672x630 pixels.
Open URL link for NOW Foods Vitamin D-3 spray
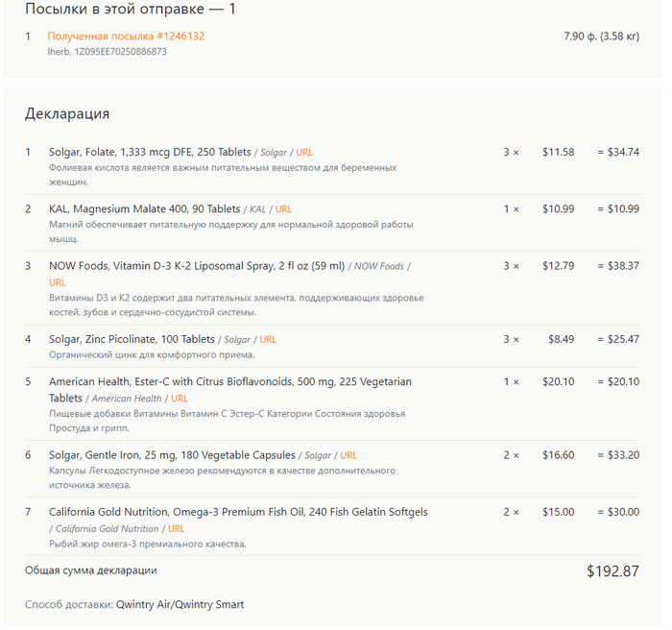[58, 282]
